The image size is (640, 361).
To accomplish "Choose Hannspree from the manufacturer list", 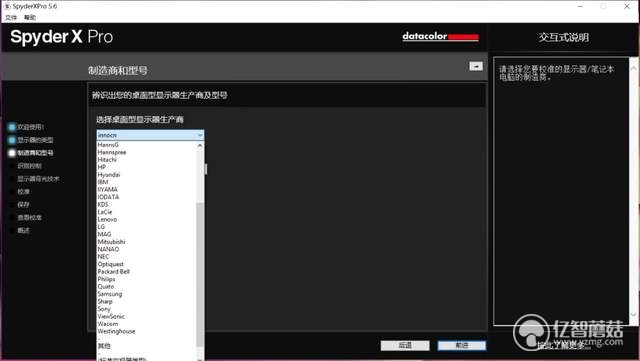I will (147, 152).
